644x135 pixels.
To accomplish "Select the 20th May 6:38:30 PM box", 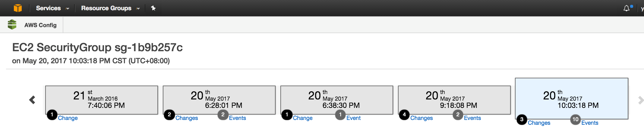I will [x=336, y=99].
